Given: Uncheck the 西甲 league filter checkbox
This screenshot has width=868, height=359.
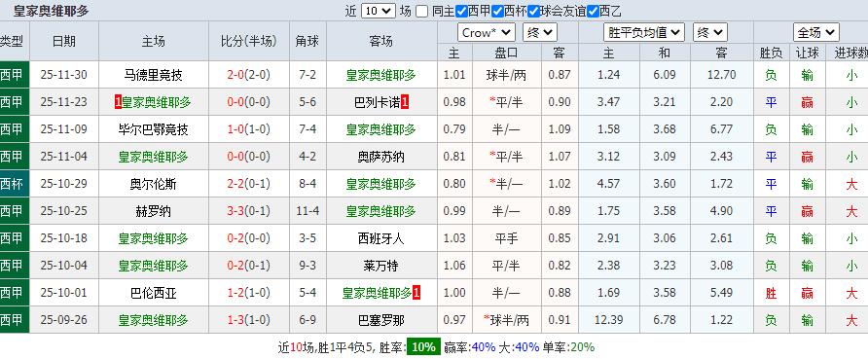Looking at the screenshot, I should click(460, 11).
